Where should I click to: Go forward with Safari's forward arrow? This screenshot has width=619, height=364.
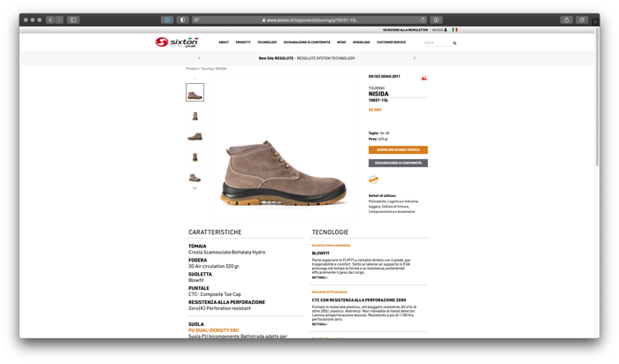pos(59,19)
